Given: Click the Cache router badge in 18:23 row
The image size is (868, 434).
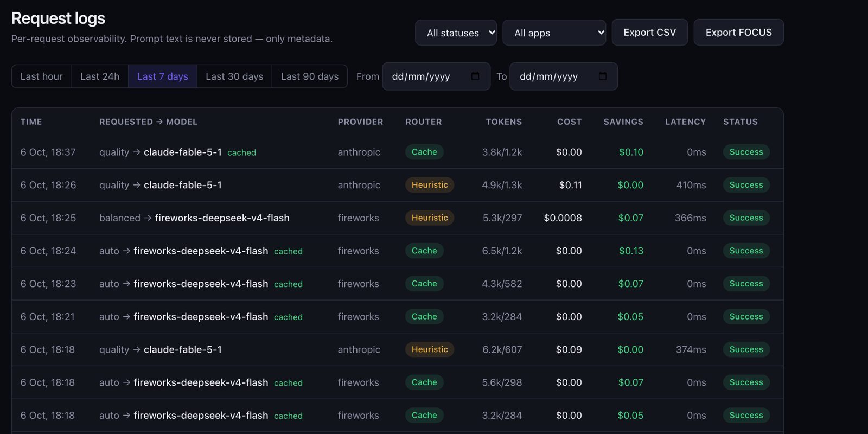Looking at the screenshot, I should coord(424,284).
